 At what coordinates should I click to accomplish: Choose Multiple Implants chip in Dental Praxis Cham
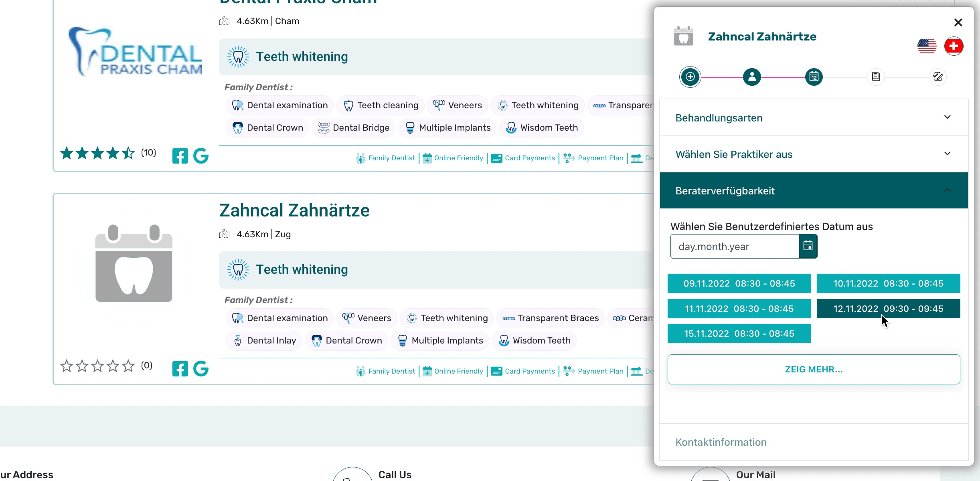[x=447, y=127]
